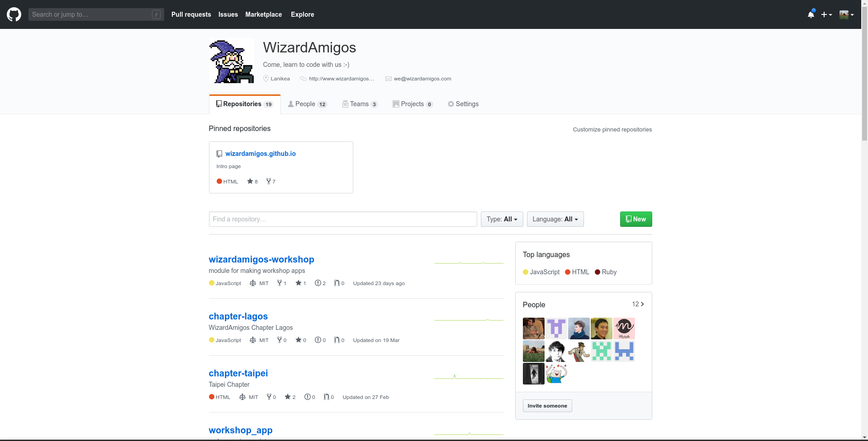This screenshot has width=868, height=441.
Task: Expand the Language: All filter dropdown
Action: coord(555,219)
